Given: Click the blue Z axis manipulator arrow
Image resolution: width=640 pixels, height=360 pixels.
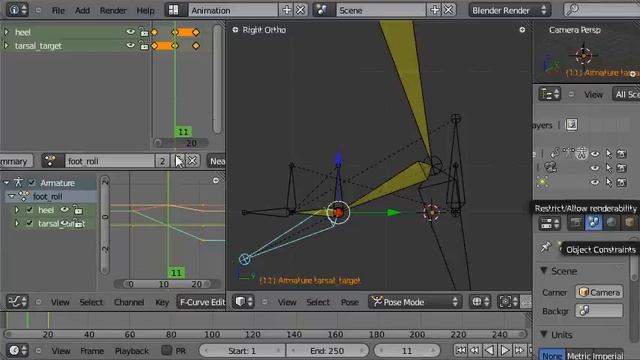Looking at the screenshot, I should 339,158.
